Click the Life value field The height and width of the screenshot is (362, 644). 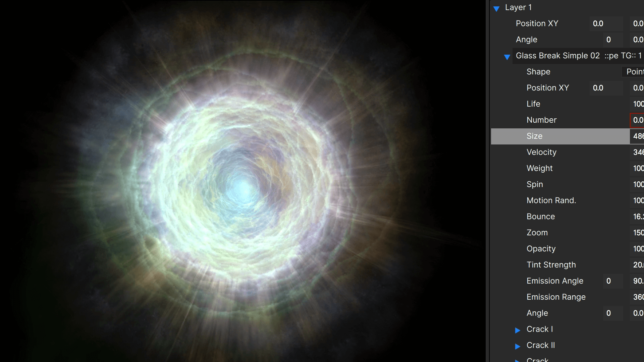(x=637, y=104)
